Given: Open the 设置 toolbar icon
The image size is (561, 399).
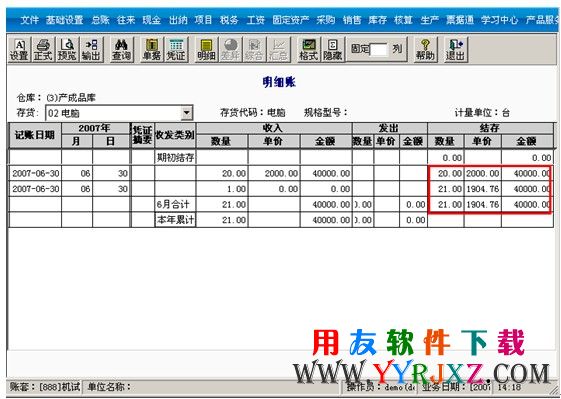Looking at the screenshot, I should point(19,50).
